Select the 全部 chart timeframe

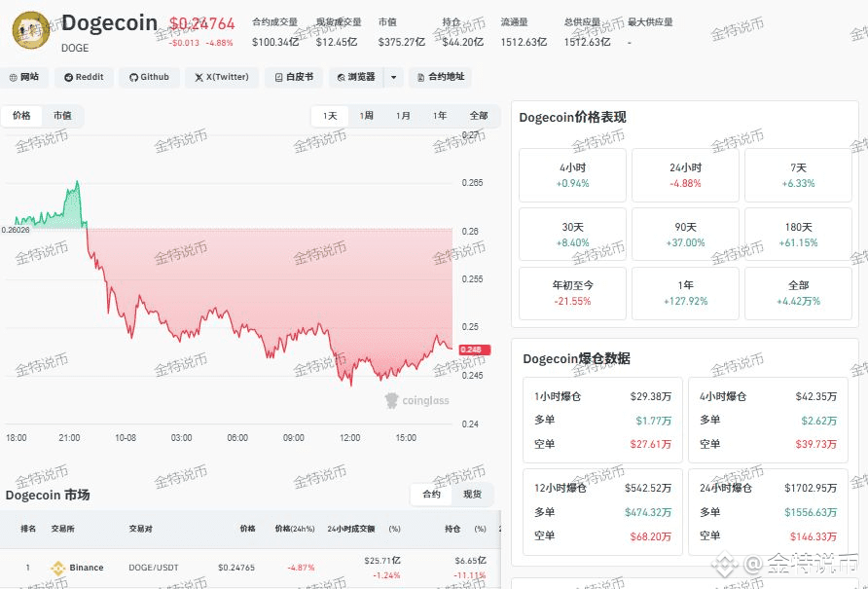click(x=478, y=115)
